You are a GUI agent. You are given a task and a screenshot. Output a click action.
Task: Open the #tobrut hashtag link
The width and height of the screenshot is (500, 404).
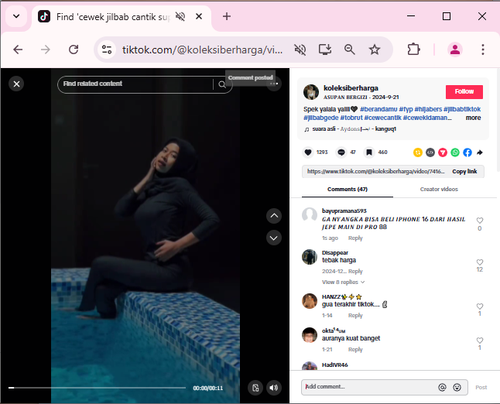coord(351,118)
